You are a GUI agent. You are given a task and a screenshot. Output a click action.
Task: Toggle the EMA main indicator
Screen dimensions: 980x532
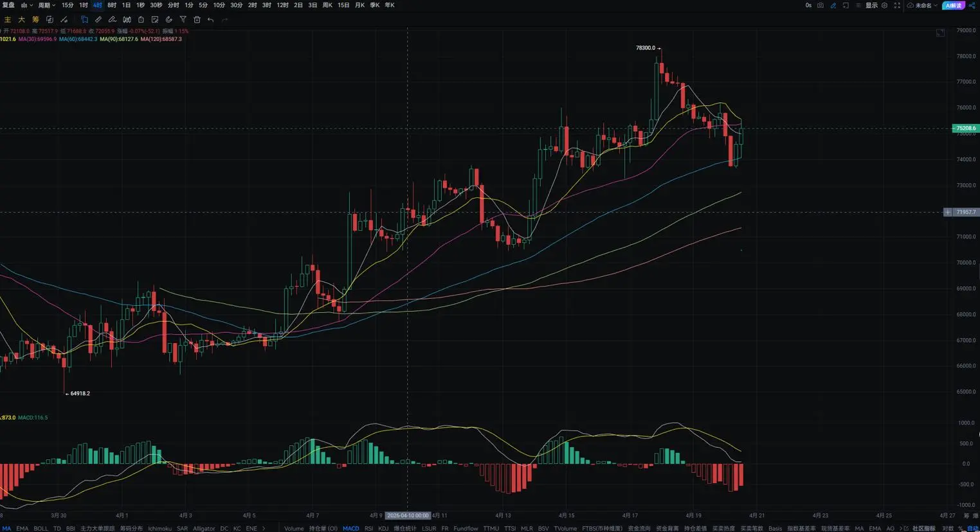22,528
